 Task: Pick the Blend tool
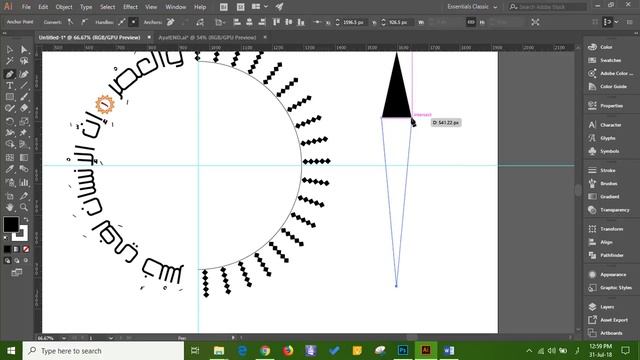[x=24, y=169]
